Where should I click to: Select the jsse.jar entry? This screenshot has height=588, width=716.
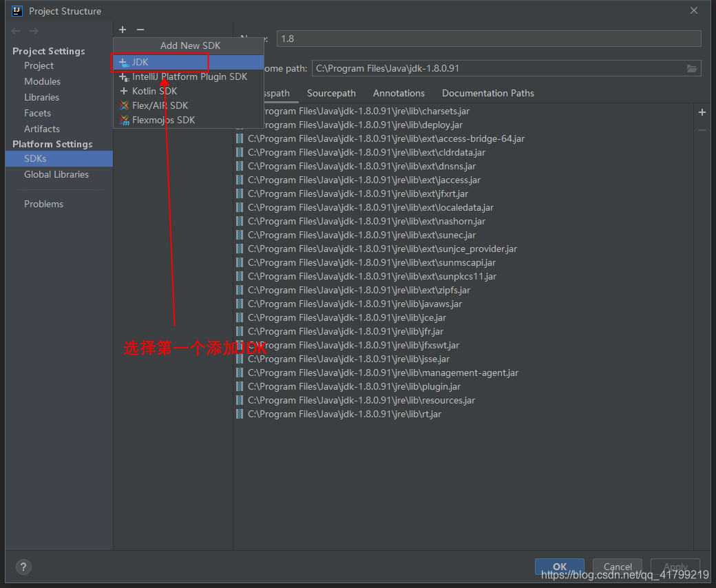pos(463,359)
